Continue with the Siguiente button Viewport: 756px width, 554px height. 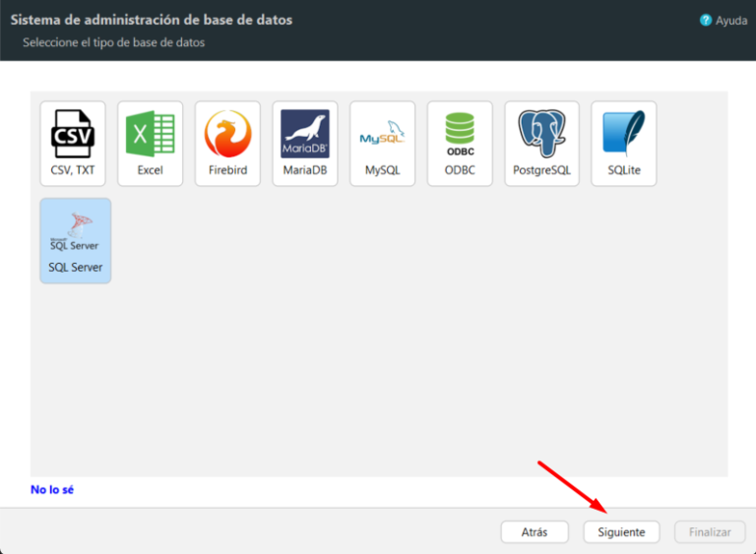pos(621,531)
